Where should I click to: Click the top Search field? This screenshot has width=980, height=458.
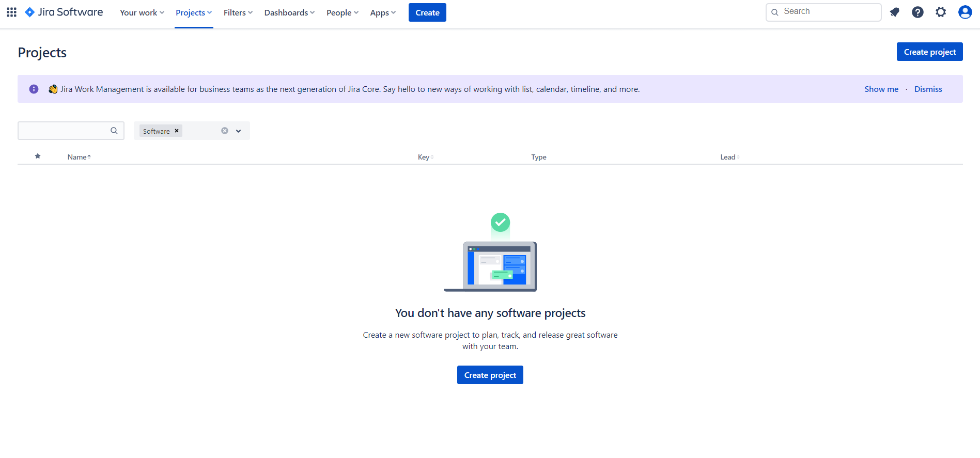[x=823, y=12]
